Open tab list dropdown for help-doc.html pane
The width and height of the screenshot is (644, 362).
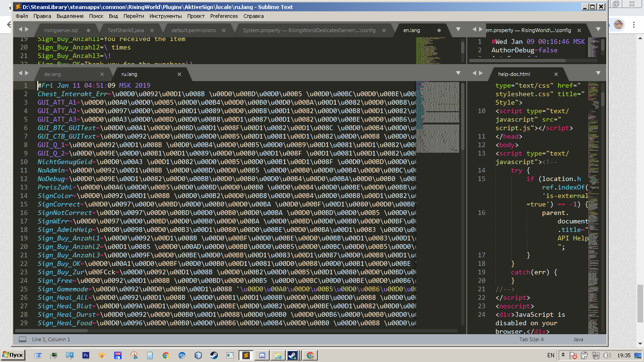coord(598,74)
